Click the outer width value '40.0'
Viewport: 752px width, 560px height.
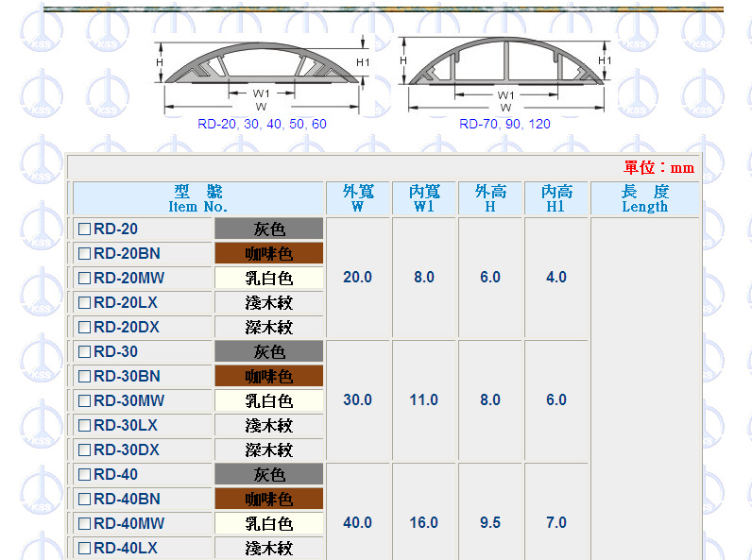point(358,522)
